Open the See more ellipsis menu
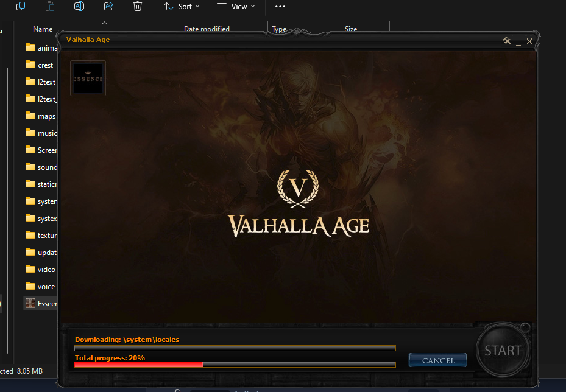Screen dimensions: 566x392 click(280, 6)
